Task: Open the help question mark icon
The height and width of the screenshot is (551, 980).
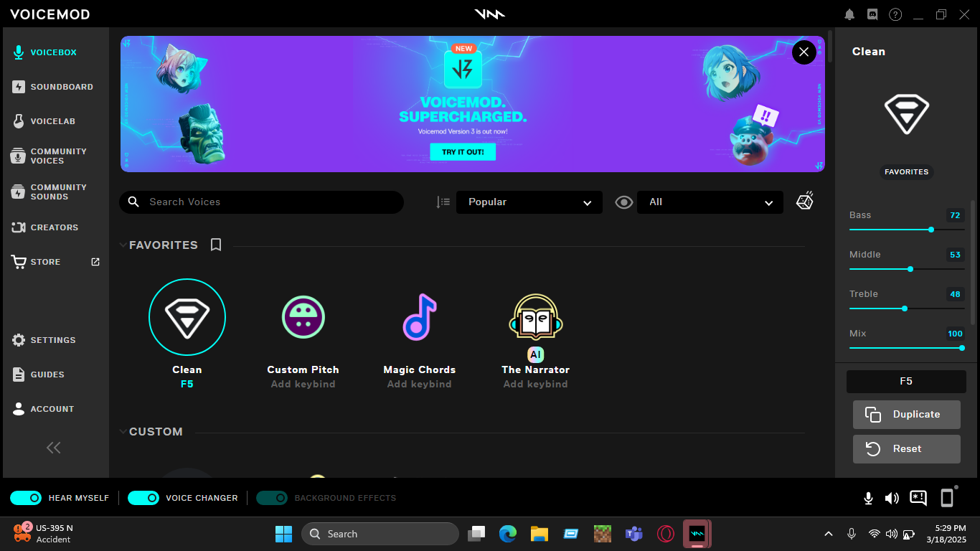Action: point(895,14)
